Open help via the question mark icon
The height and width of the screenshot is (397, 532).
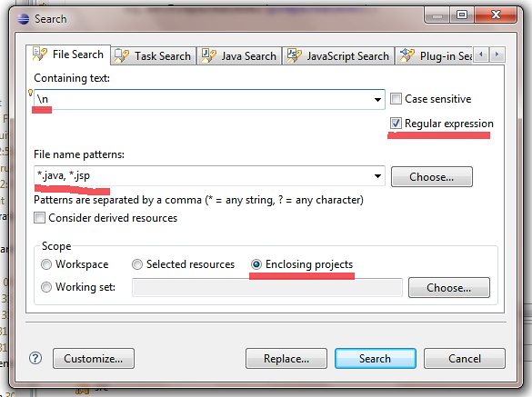click(x=35, y=358)
